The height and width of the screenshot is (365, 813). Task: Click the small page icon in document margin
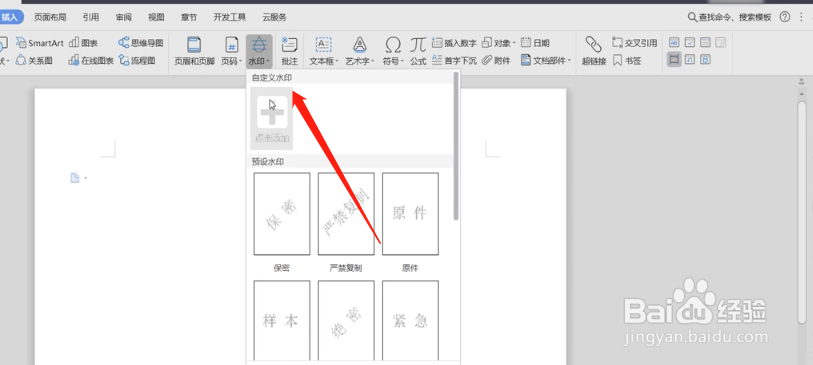[x=75, y=178]
